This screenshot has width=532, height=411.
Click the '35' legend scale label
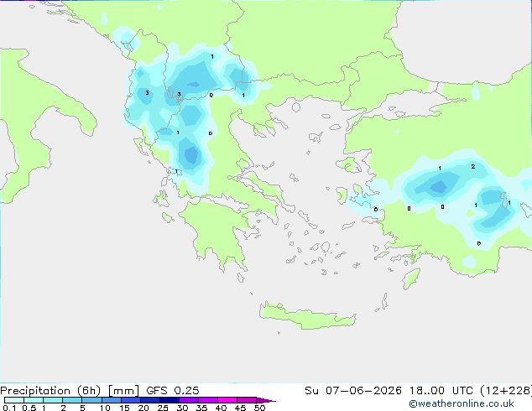pos(201,408)
